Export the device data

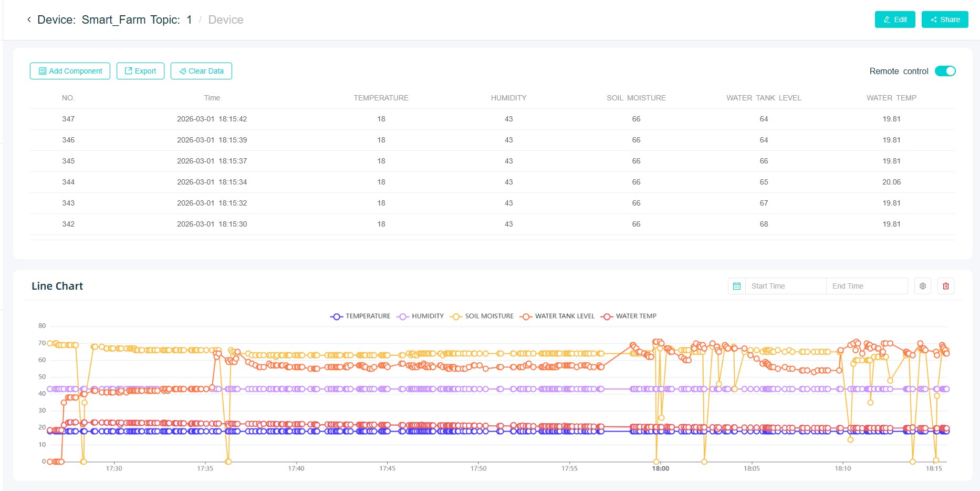[140, 71]
